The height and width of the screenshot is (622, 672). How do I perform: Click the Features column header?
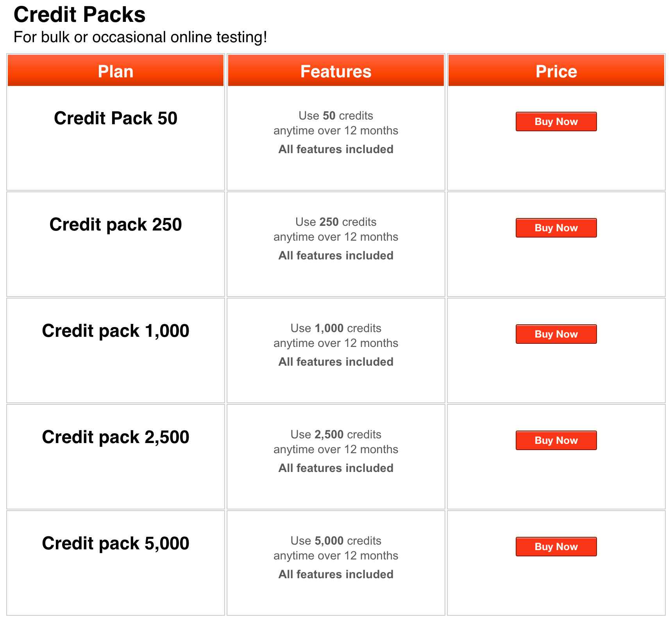336,71
